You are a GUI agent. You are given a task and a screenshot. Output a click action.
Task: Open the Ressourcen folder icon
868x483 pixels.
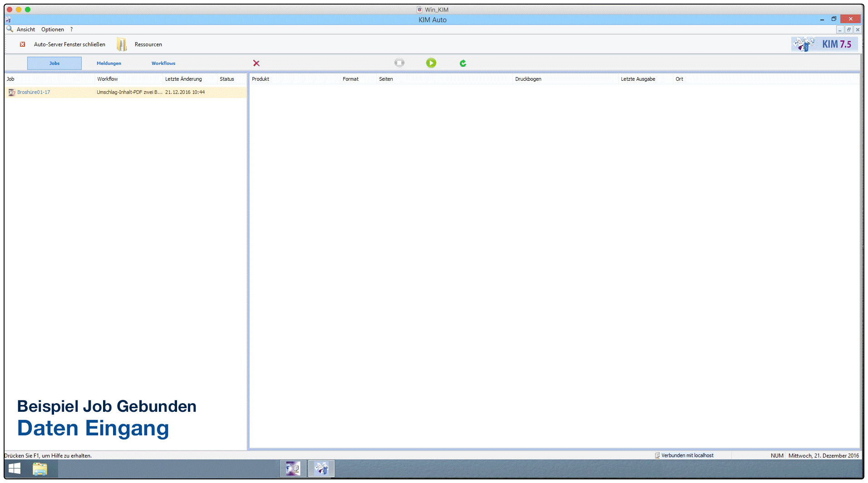tap(122, 44)
